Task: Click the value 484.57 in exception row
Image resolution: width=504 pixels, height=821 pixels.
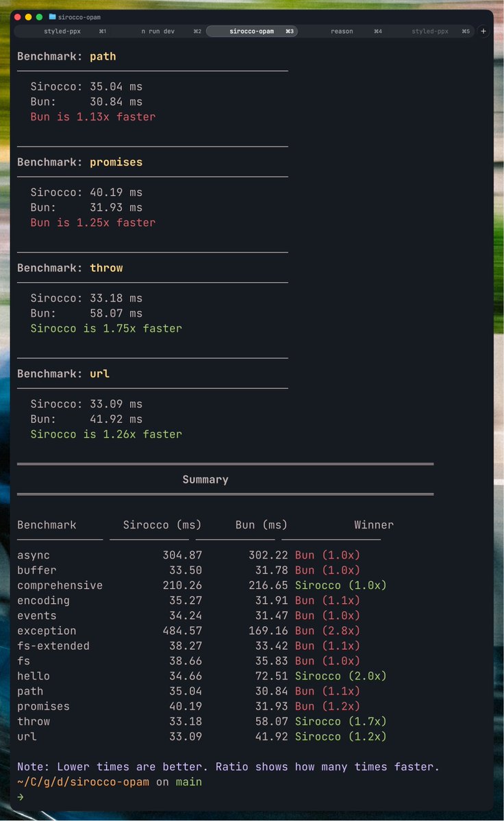Action: (x=182, y=631)
